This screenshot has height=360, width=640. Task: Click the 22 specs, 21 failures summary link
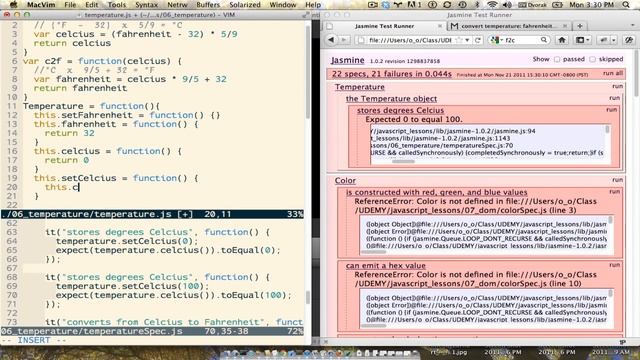391,74
